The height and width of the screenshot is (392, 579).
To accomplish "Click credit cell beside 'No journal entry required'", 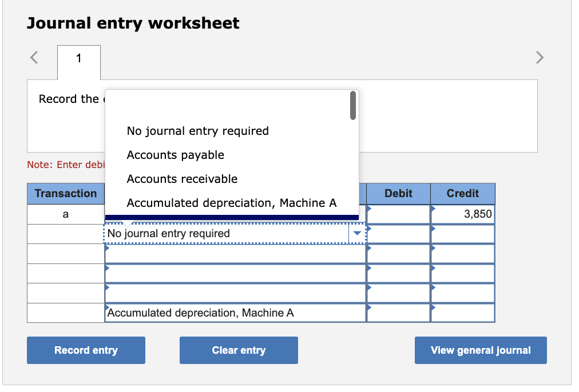I will 463,234.
